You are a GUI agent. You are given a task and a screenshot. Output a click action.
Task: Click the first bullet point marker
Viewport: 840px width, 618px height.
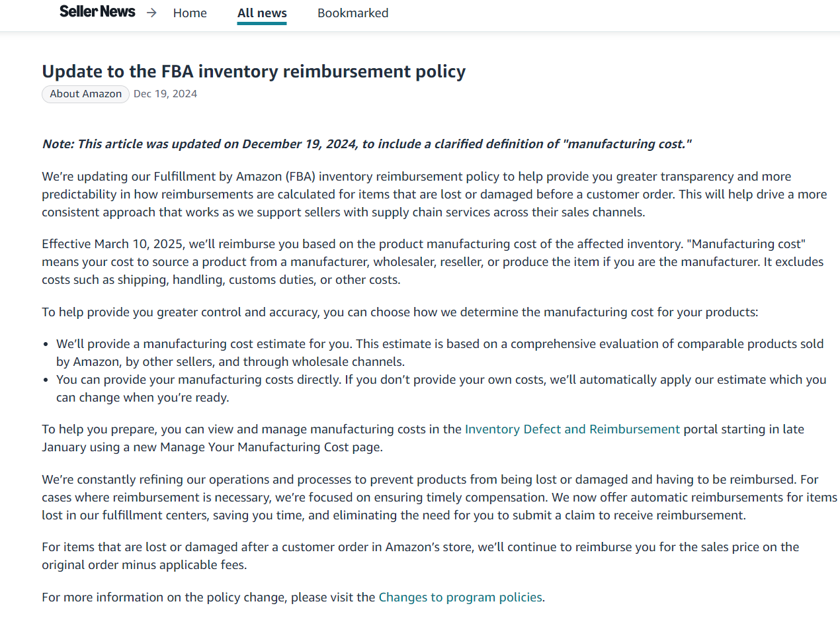pos(45,345)
